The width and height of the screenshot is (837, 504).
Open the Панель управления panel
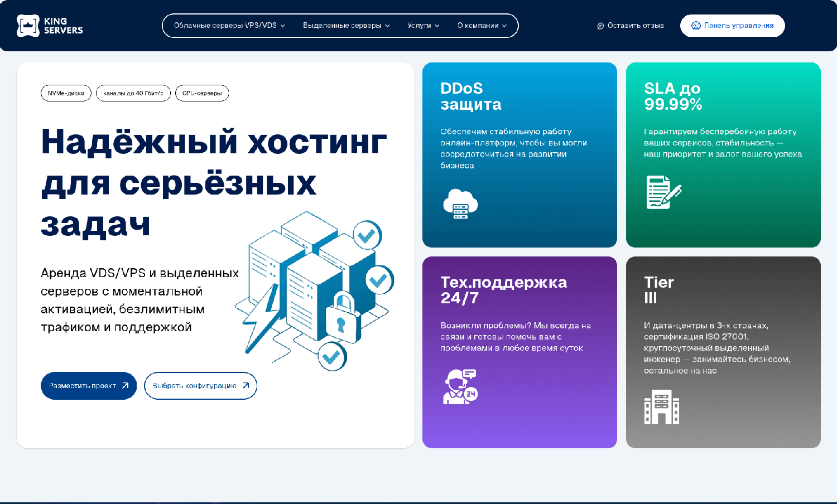732,25
